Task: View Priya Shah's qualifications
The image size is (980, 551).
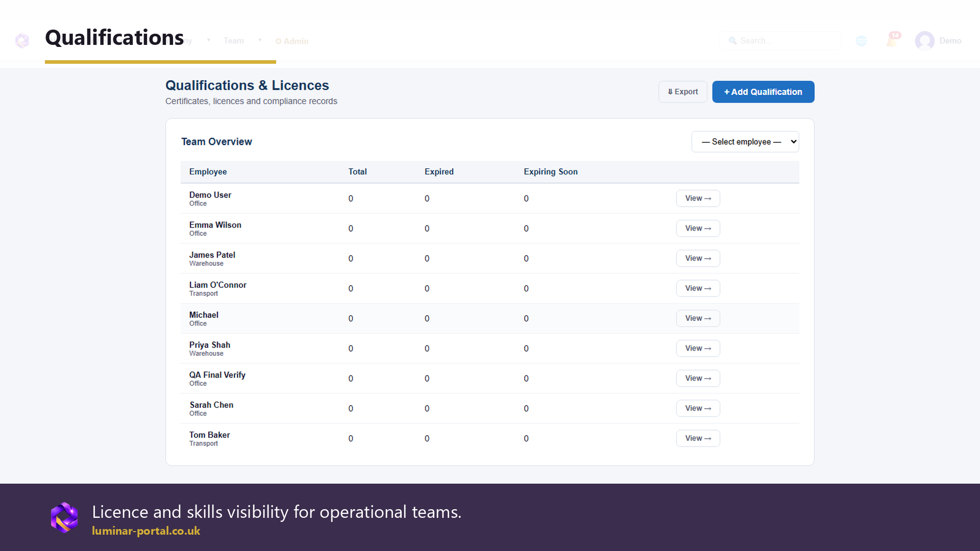Action: [x=698, y=348]
